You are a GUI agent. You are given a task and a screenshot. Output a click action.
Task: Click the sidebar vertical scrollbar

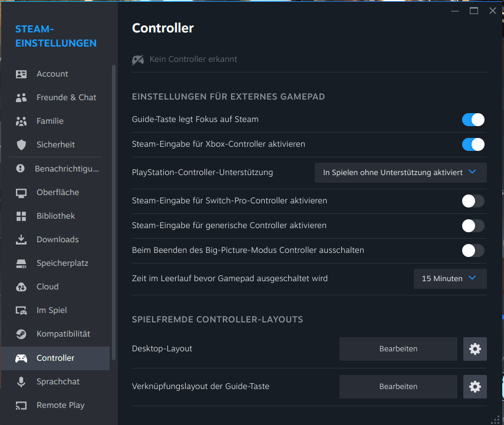point(113,212)
